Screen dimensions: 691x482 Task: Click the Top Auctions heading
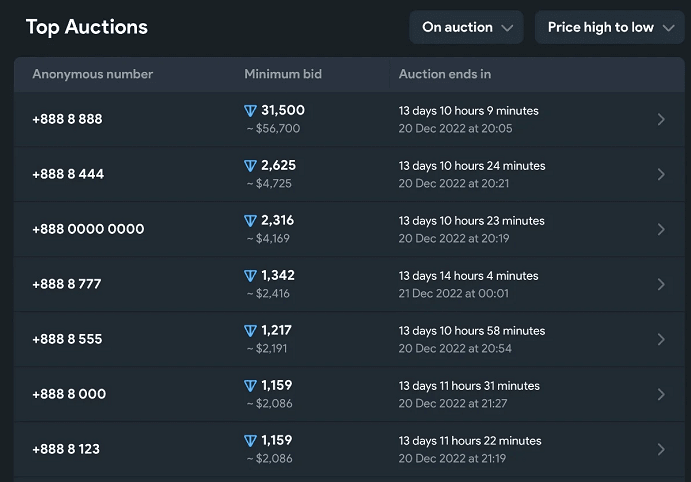[x=87, y=27]
